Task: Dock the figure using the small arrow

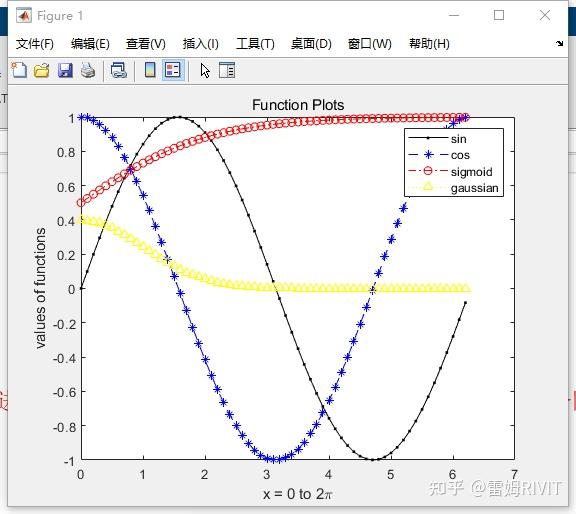Action: (559, 43)
